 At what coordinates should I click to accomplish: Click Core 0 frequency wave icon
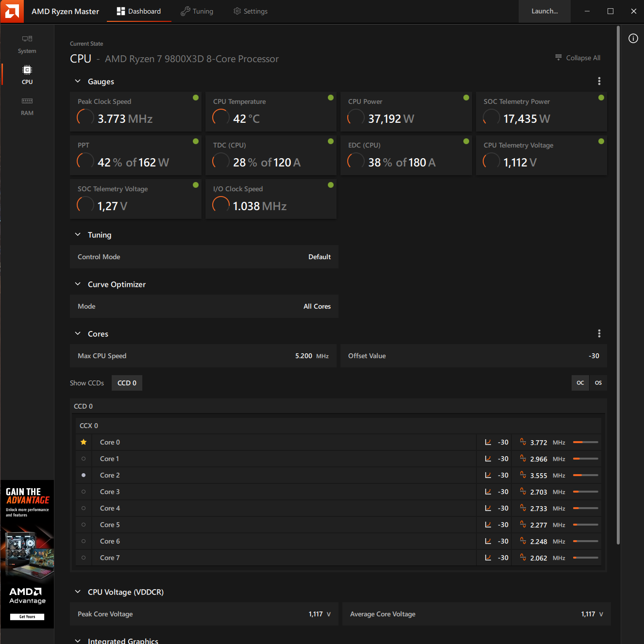click(523, 442)
